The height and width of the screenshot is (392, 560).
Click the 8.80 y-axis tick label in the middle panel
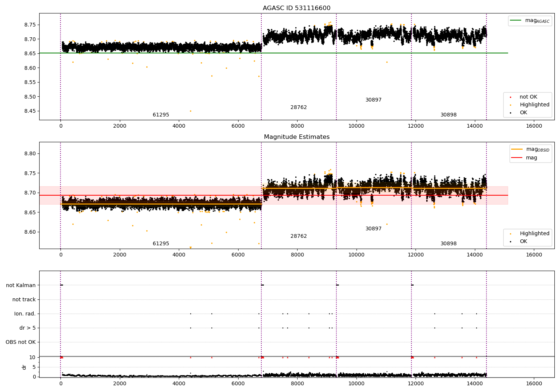click(29, 154)
